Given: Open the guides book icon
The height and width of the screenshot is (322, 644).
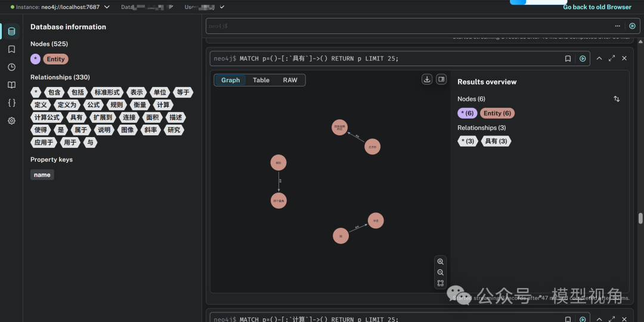Looking at the screenshot, I should pyautogui.click(x=11, y=85).
